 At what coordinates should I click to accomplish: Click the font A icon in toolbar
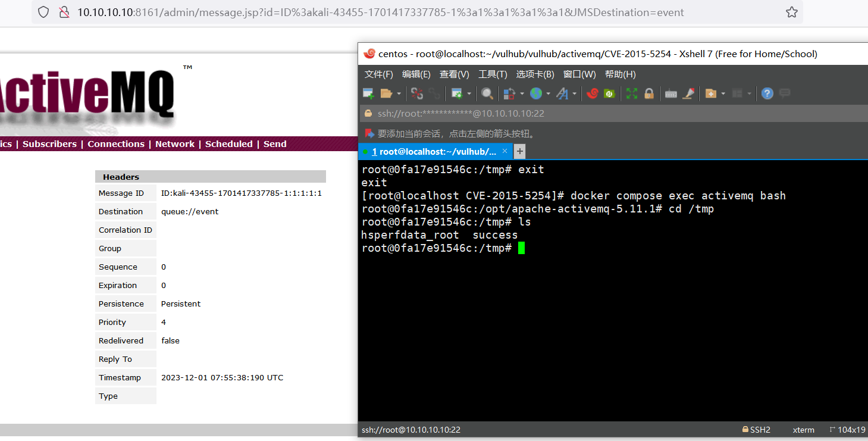tap(562, 93)
